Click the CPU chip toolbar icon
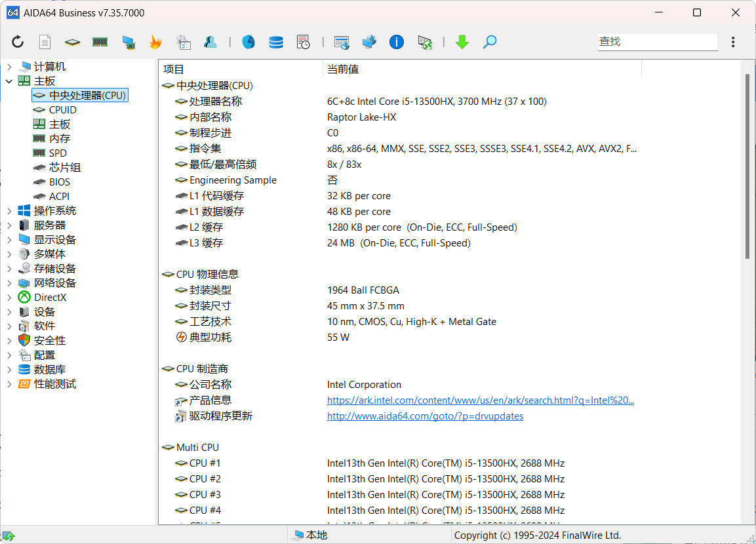Image resolution: width=756 pixels, height=544 pixels. click(x=72, y=43)
